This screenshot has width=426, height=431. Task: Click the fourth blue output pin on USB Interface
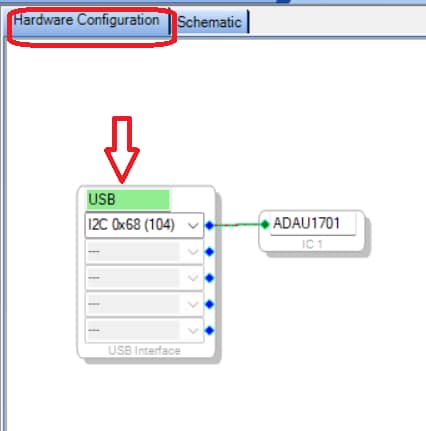pos(209,304)
